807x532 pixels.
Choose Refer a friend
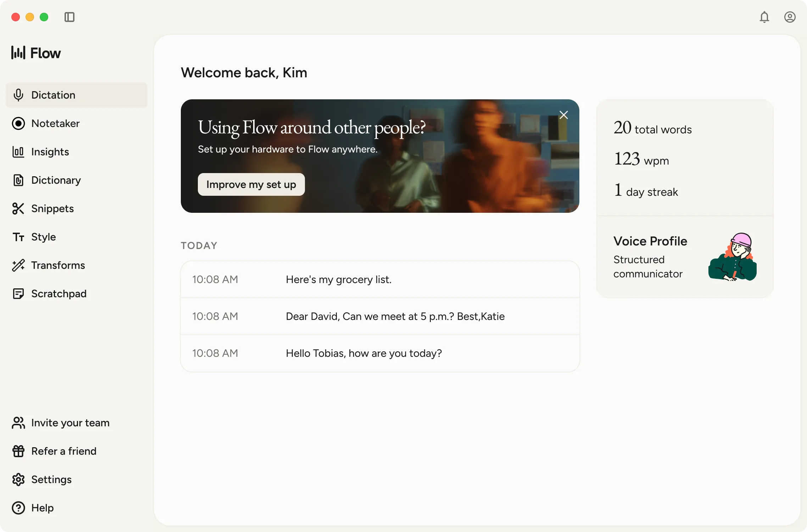[x=77, y=451]
